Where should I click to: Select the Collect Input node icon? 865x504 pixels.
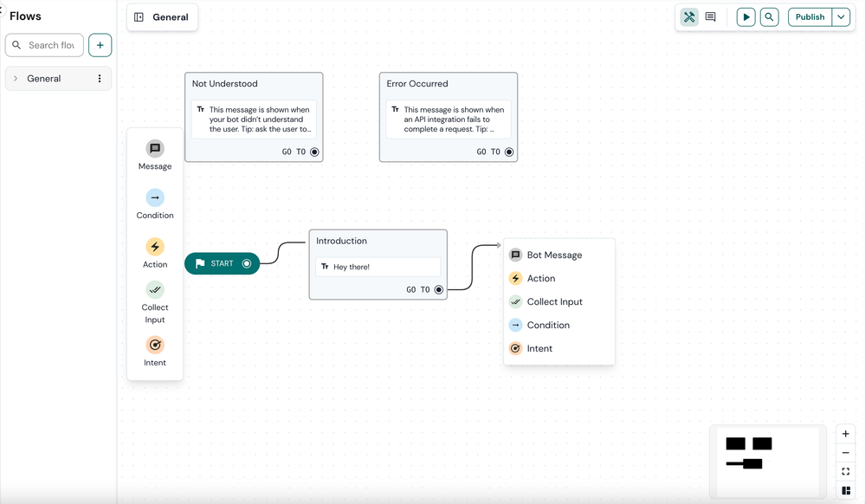coord(155,290)
